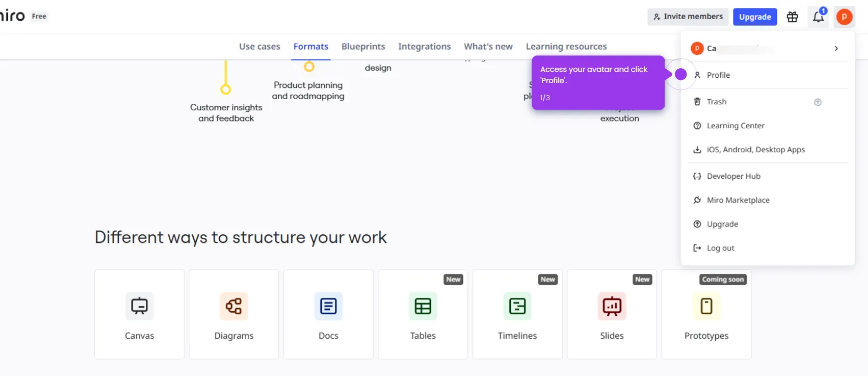This screenshot has width=868, height=376.
Task: Click the Slides card label
Action: click(x=612, y=336)
